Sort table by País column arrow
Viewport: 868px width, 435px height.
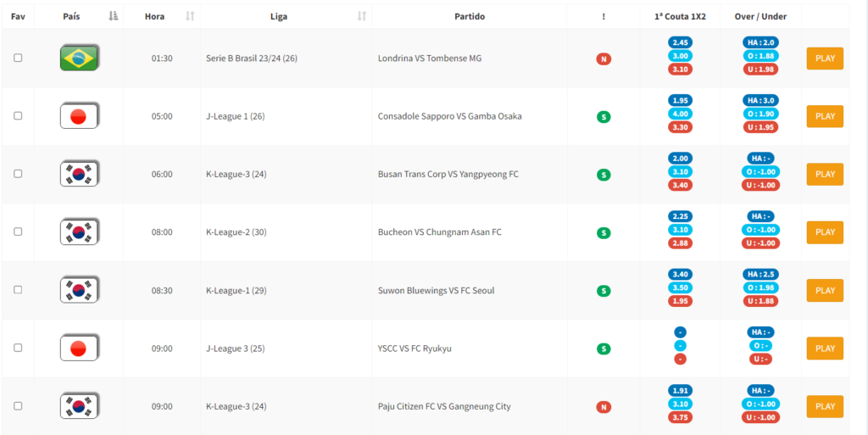(x=114, y=17)
